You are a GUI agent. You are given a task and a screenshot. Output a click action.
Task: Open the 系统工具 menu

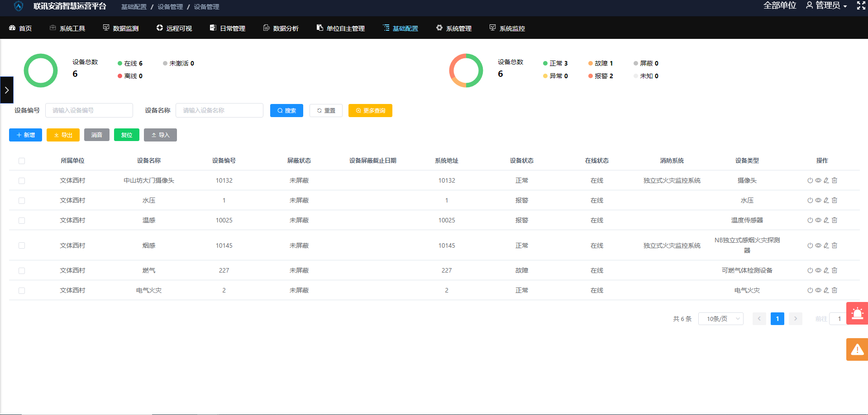pyautogui.click(x=67, y=28)
